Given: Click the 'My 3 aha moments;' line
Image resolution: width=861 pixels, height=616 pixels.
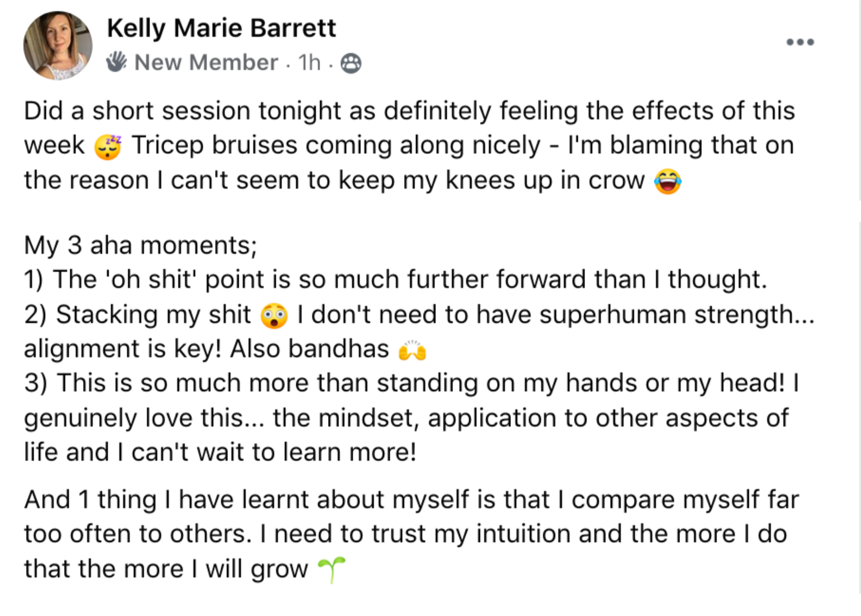Looking at the screenshot, I should 140,245.
